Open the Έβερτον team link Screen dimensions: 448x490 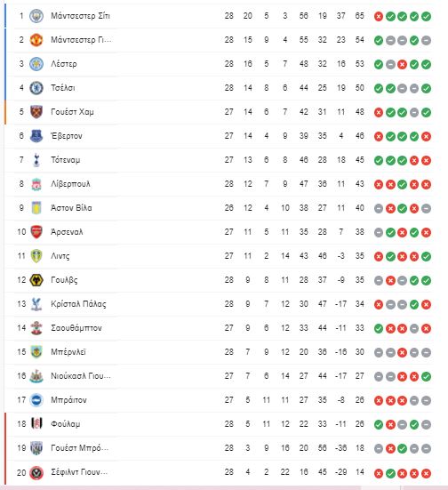coord(67,136)
